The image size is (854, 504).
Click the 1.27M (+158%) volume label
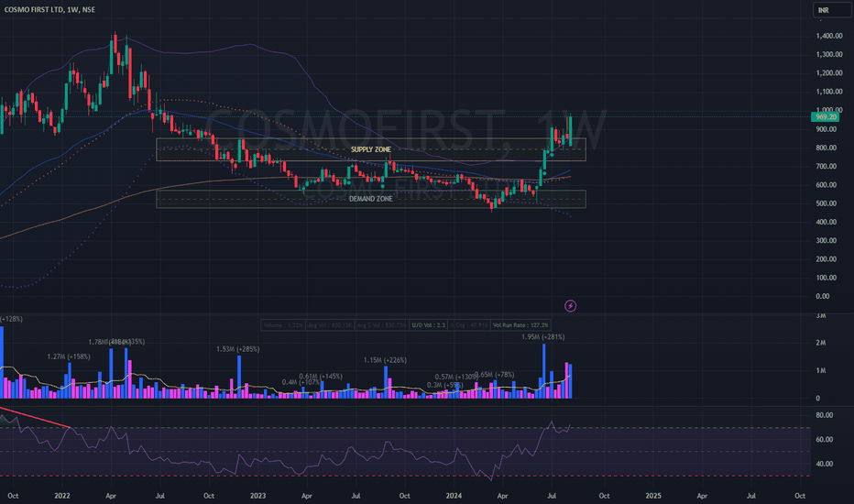pyautogui.click(x=69, y=356)
